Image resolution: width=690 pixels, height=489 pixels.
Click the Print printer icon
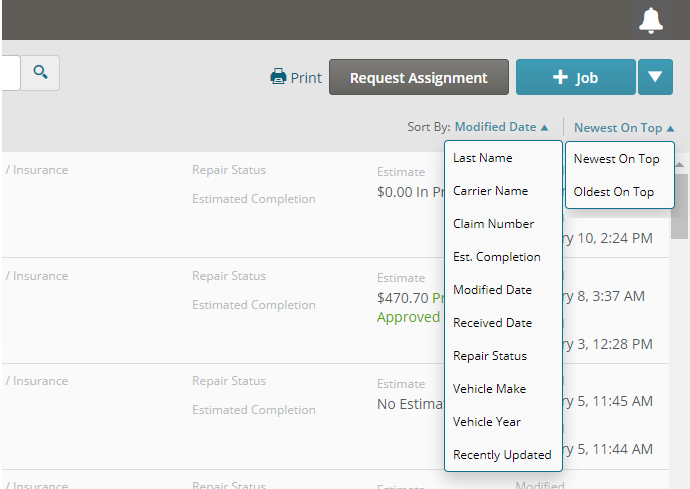[x=279, y=77]
